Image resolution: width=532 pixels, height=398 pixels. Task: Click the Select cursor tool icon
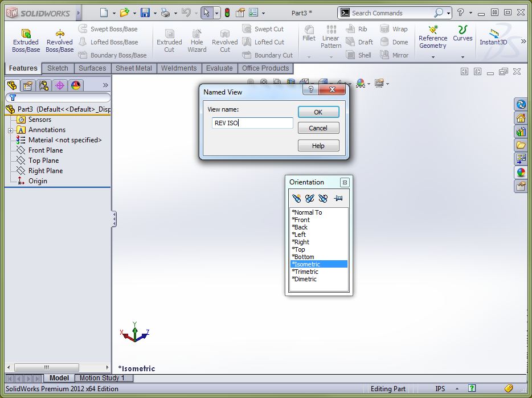click(206, 13)
